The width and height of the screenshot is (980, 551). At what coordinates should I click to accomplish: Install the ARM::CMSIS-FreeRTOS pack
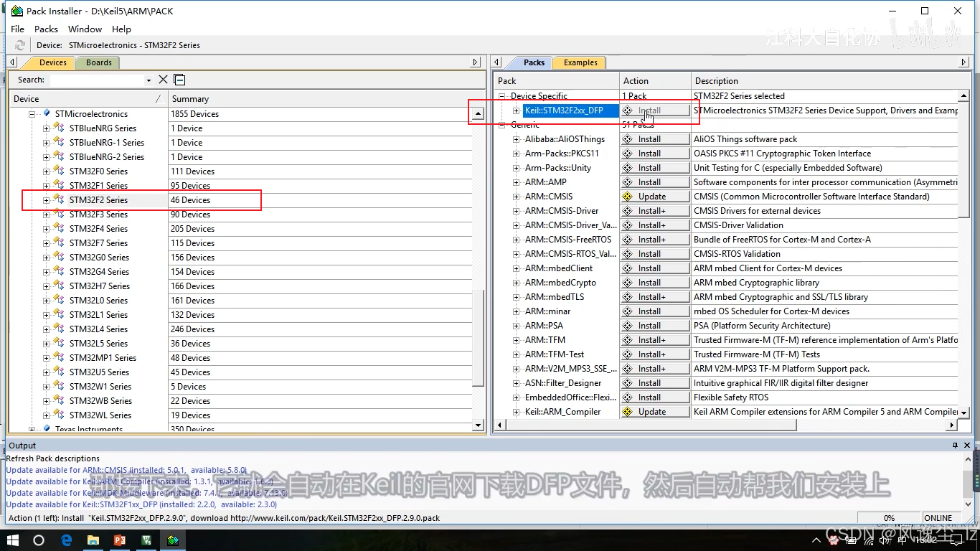coord(655,240)
